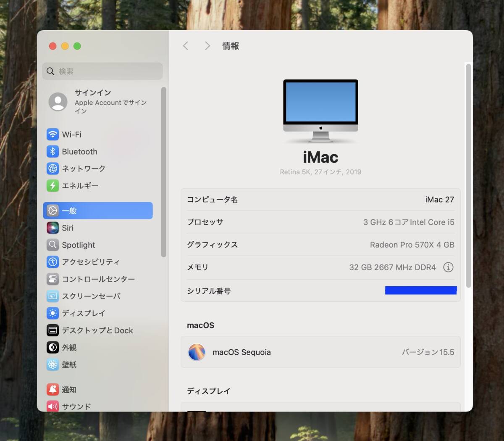
Task: Click the スクリーンセーバ icon
Action: [x=52, y=296]
